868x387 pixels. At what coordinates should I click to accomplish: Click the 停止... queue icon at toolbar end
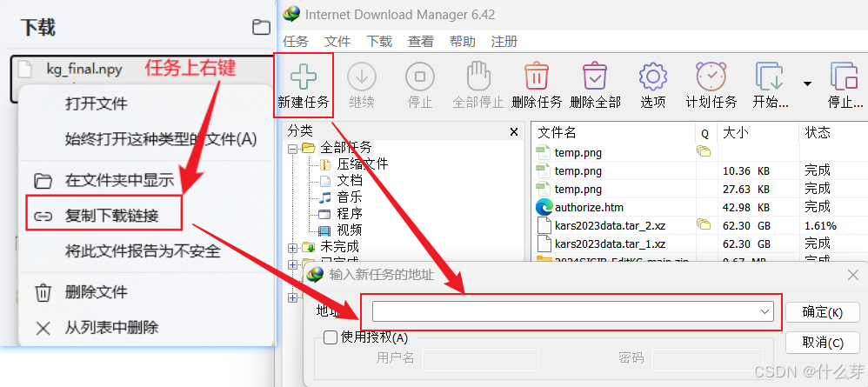click(843, 77)
